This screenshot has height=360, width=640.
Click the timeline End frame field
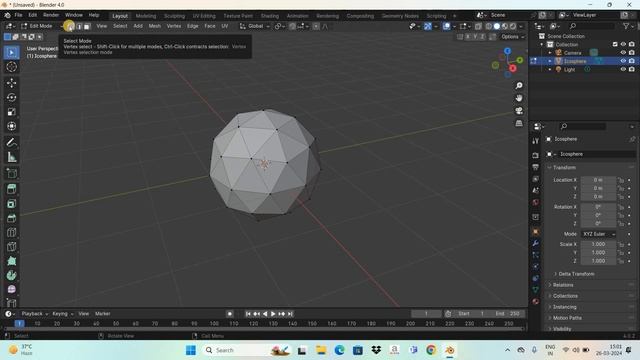[508, 314]
